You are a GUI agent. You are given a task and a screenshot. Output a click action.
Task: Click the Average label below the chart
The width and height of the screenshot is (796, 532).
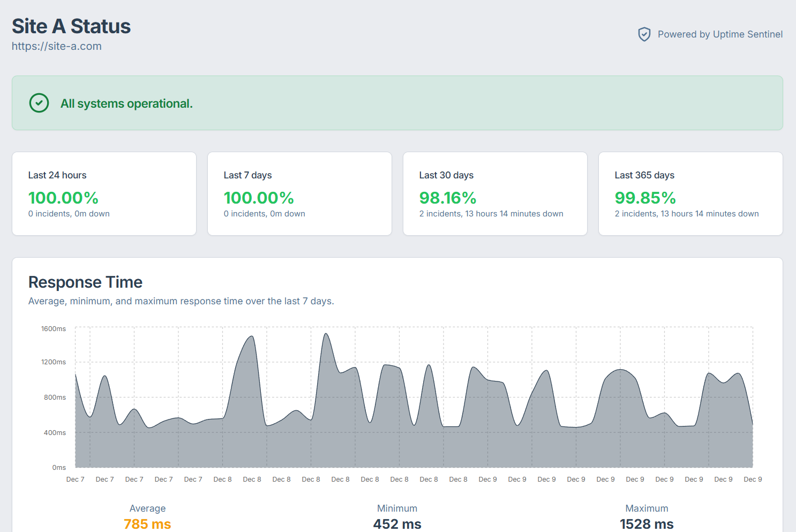click(x=147, y=508)
